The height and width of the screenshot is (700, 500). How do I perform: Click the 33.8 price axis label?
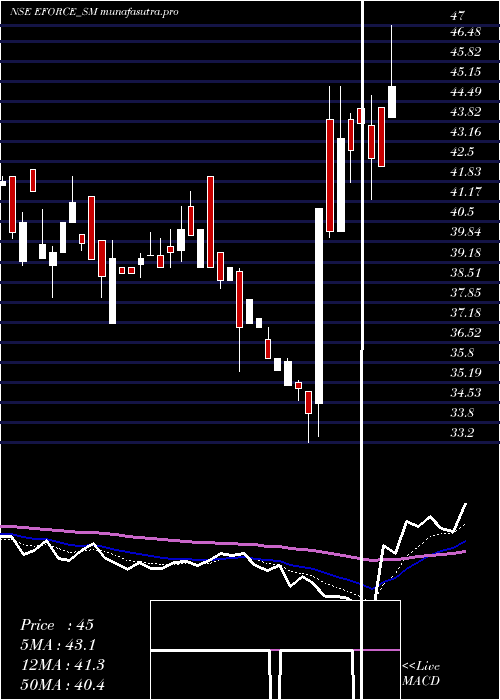462,412
